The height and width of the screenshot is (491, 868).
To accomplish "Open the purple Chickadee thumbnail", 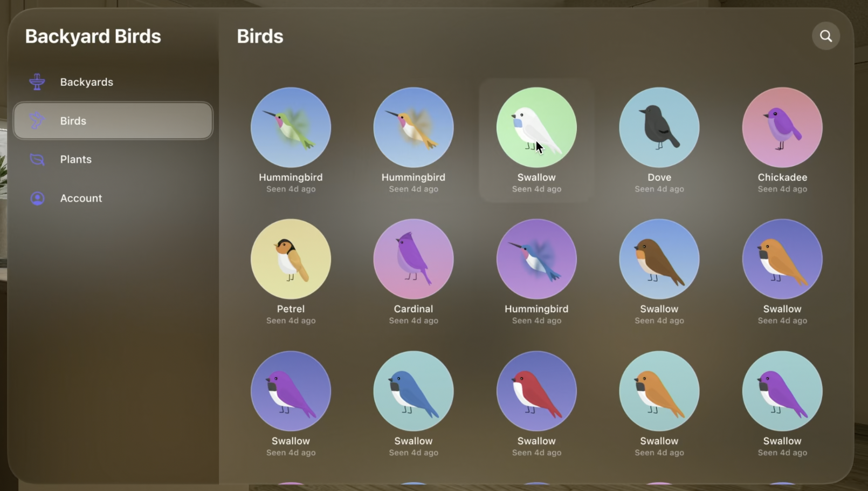I will (x=782, y=127).
